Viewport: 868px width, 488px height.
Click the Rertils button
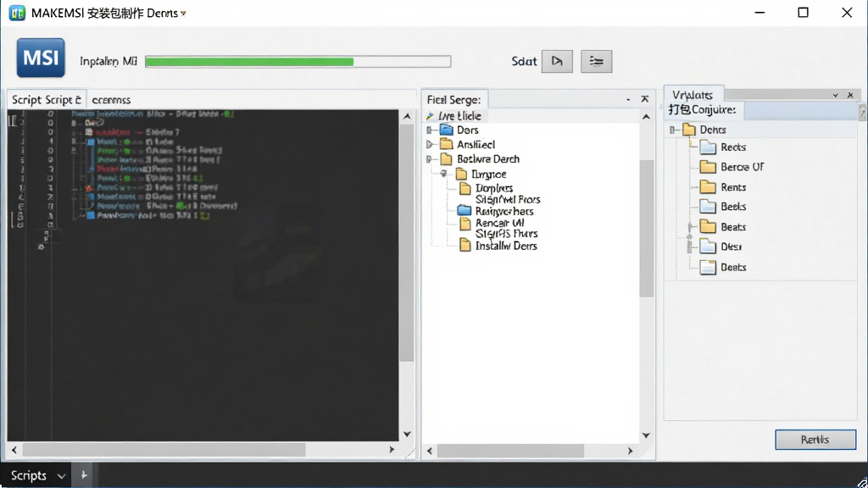pos(815,440)
